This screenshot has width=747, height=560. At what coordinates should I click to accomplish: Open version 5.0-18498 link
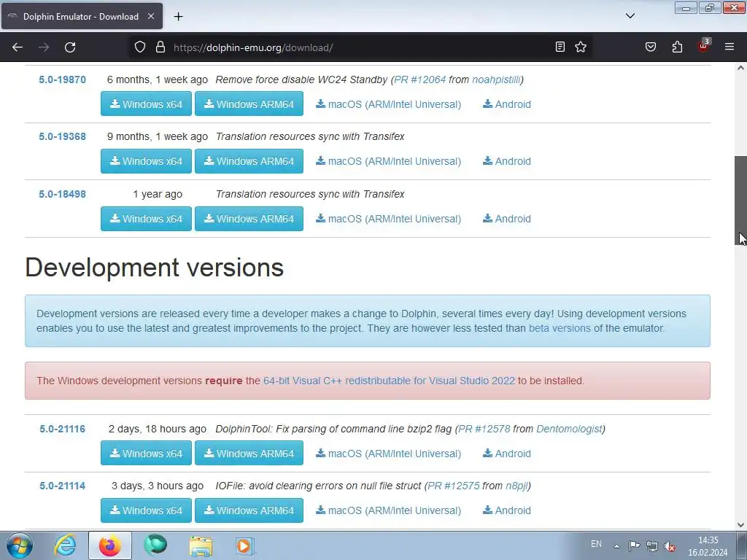tap(63, 194)
